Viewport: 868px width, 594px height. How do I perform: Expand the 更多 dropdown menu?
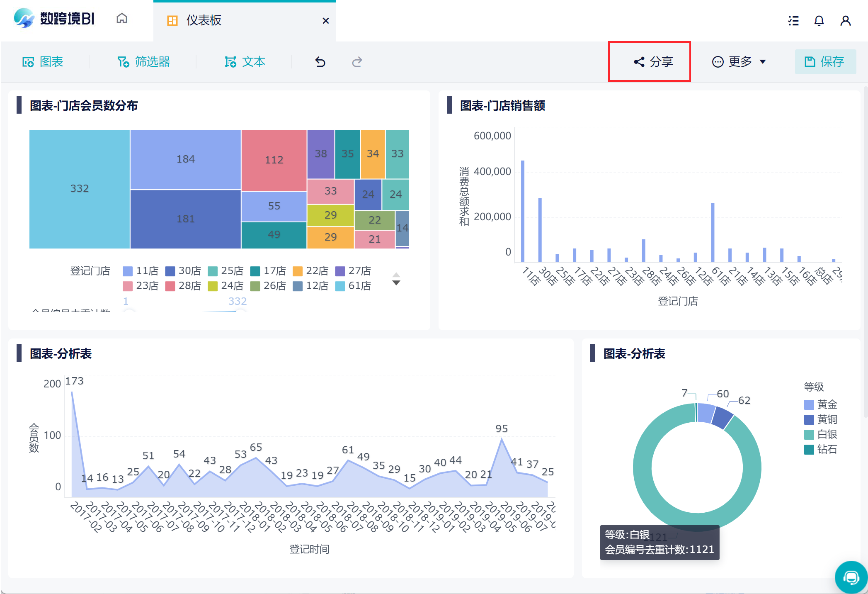point(739,62)
